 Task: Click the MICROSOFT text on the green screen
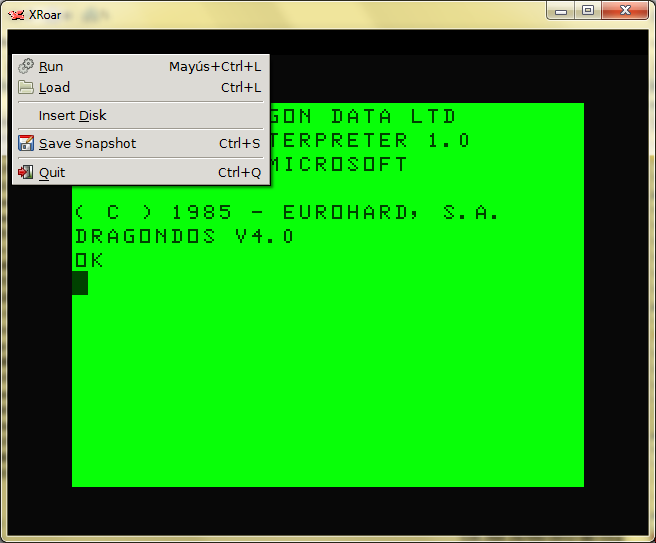coord(340,165)
